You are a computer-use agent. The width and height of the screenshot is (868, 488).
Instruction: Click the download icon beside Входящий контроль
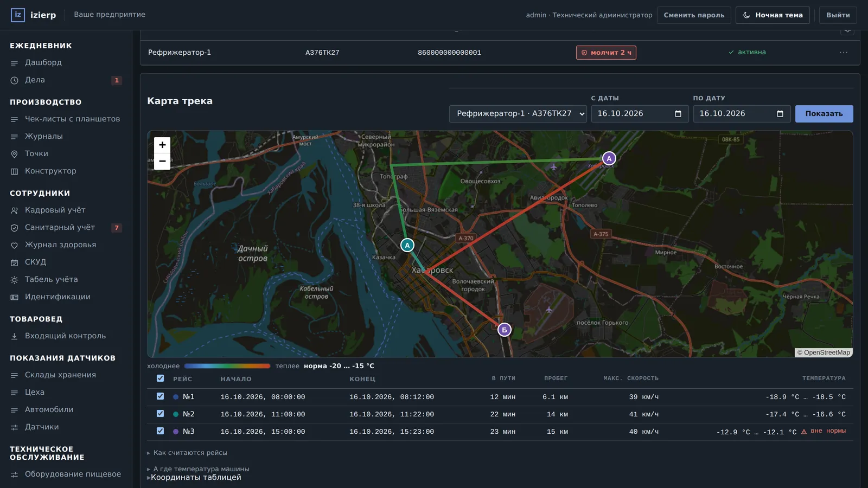pyautogui.click(x=15, y=336)
